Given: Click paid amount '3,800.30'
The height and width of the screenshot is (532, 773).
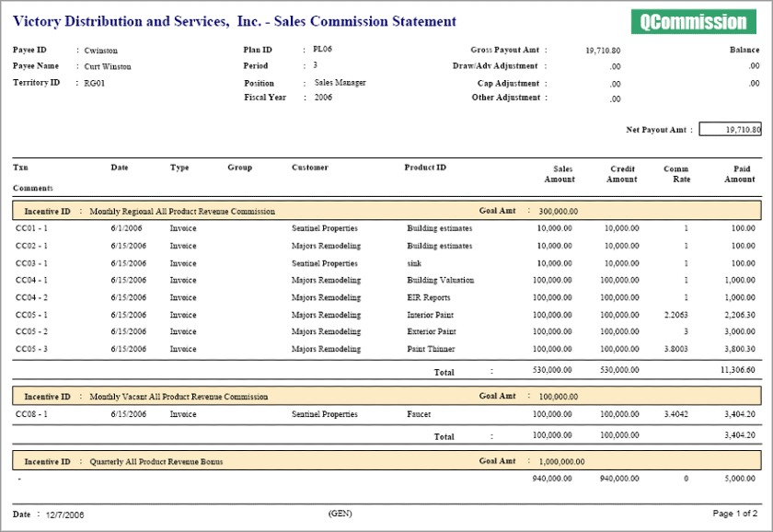Looking at the screenshot, I should [x=740, y=349].
